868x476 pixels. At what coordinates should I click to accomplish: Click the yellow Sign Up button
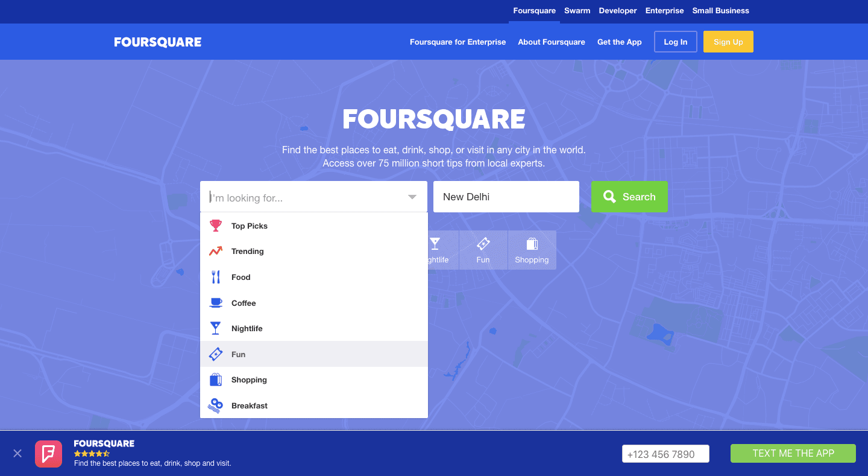point(728,42)
